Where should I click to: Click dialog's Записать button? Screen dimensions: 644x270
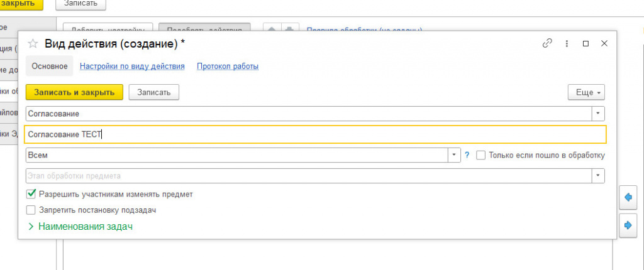153,92
